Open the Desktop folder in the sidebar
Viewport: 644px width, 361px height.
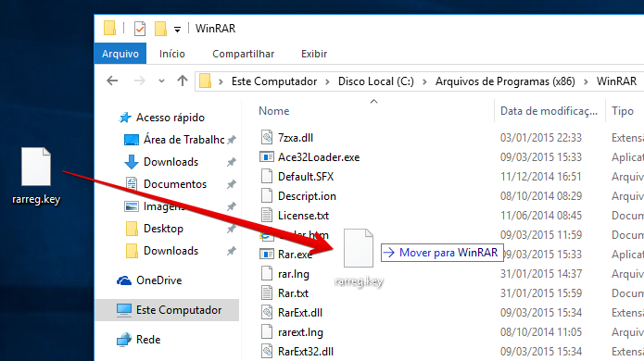163,228
